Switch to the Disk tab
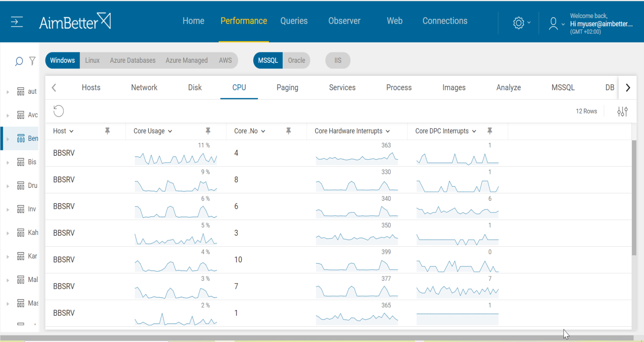Screen dimensions: 644x342 click(x=195, y=87)
